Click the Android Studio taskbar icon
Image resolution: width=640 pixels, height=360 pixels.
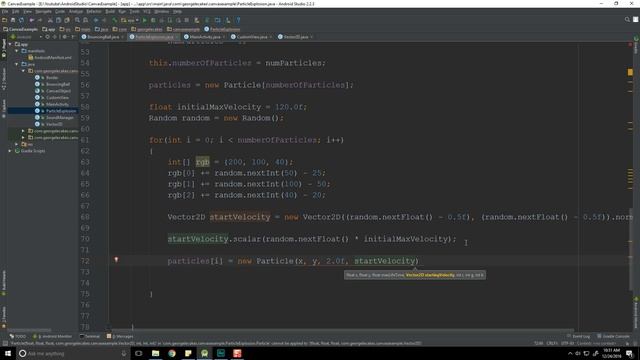[x=204, y=353]
